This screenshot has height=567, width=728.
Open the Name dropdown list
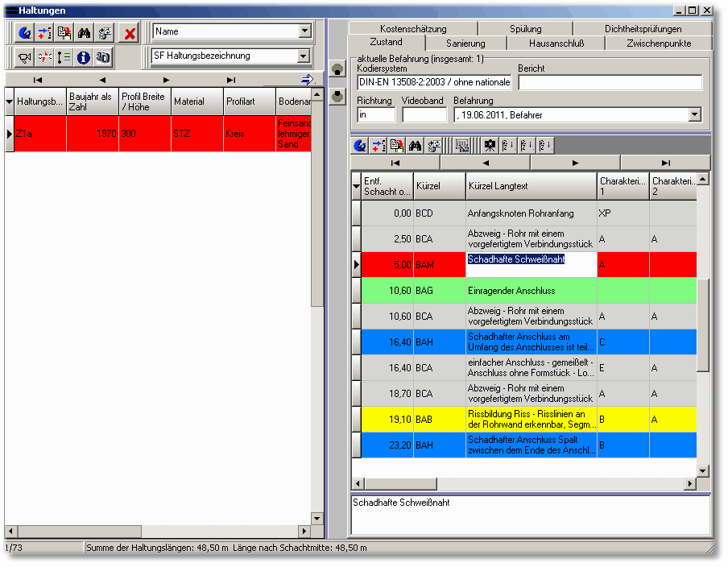click(x=304, y=31)
